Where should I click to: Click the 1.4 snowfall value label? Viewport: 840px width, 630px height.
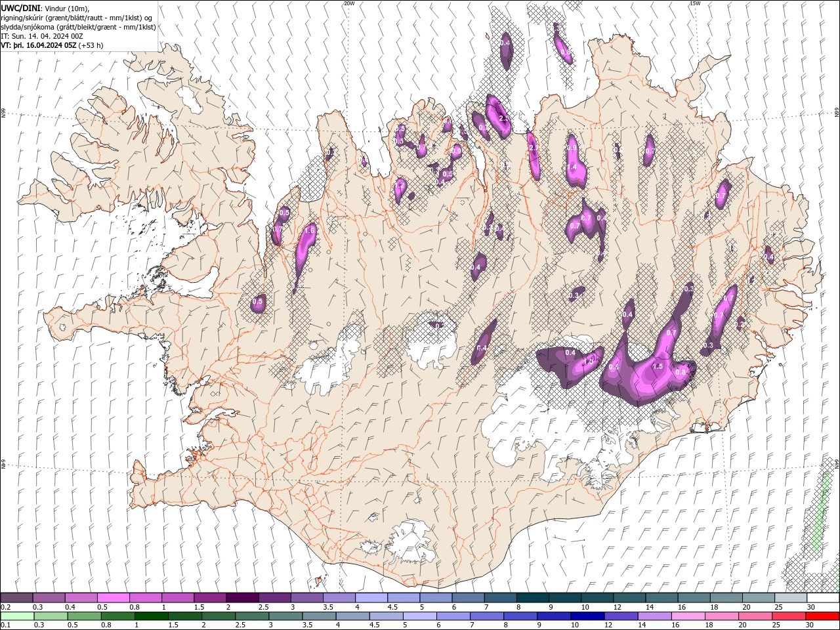(x=572, y=167)
